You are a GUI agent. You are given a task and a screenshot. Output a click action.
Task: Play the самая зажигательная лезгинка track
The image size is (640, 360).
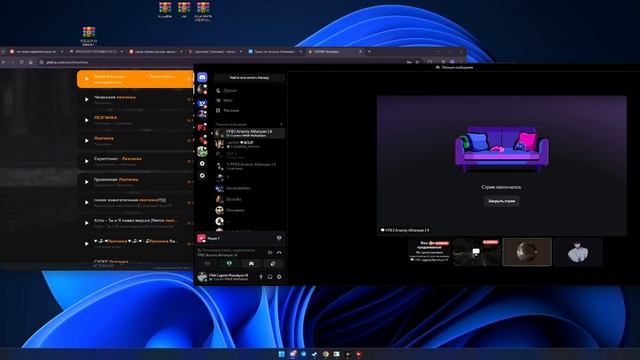86,202
